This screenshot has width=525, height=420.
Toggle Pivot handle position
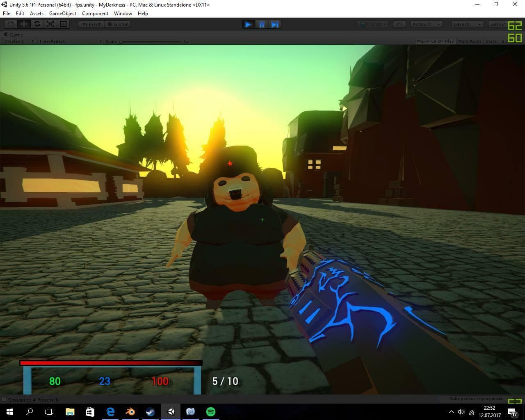pos(91,24)
